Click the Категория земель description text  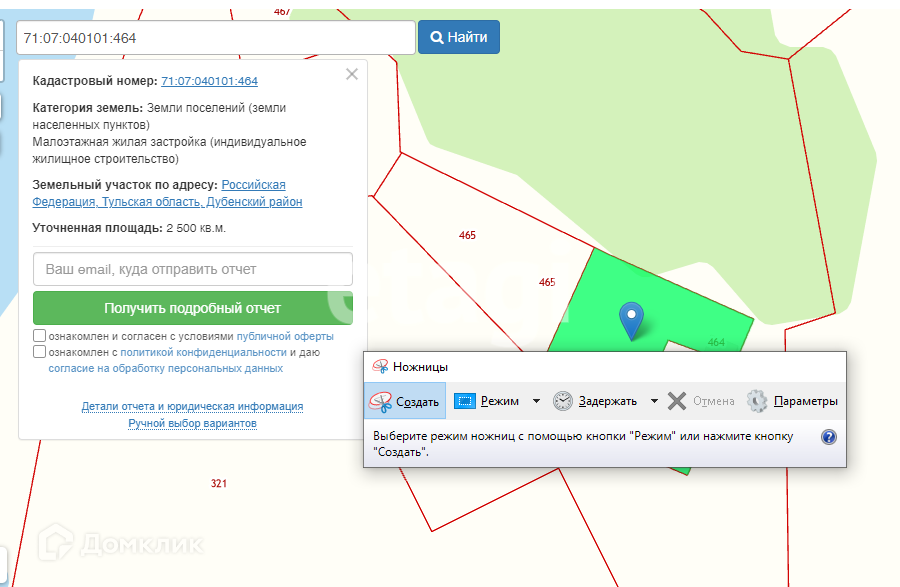169,133
